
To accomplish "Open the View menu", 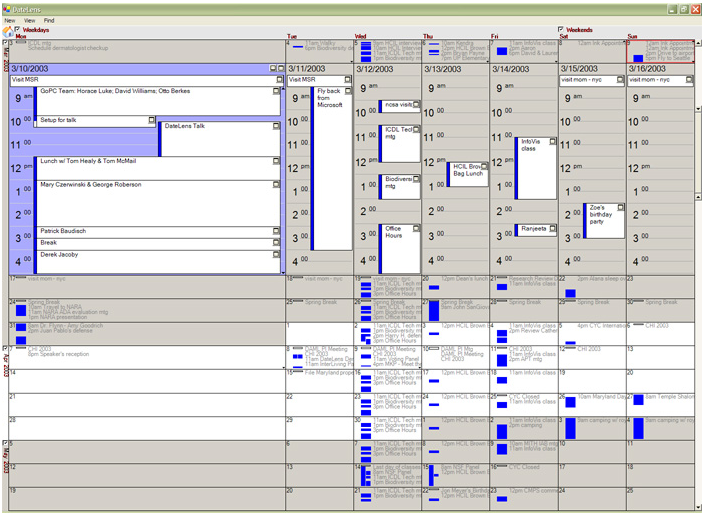I will click(x=29, y=20).
